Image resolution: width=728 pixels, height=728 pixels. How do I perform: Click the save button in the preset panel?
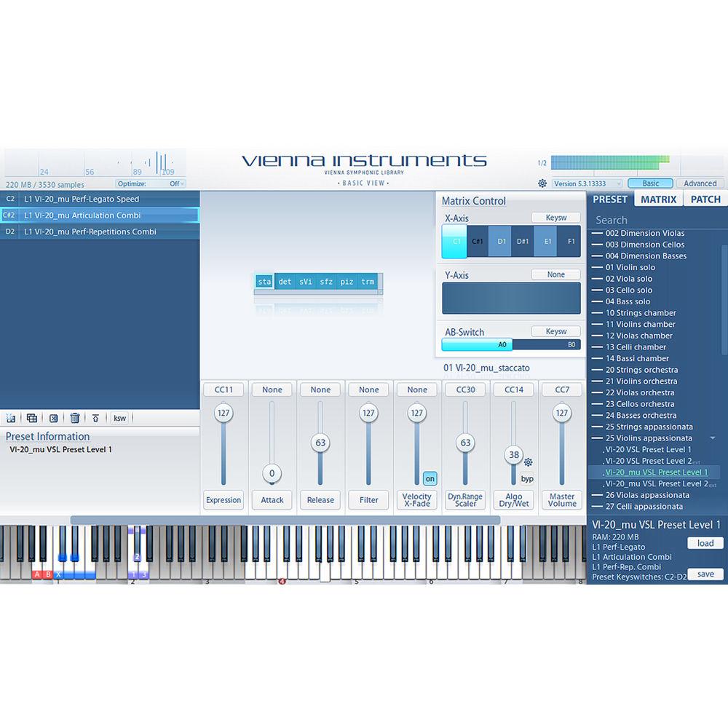[705, 574]
